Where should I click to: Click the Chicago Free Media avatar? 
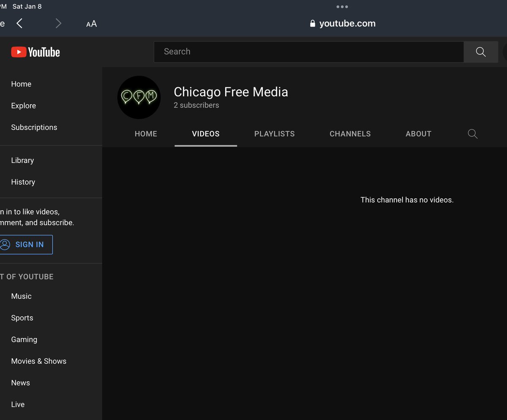click(x=139, y=97)
